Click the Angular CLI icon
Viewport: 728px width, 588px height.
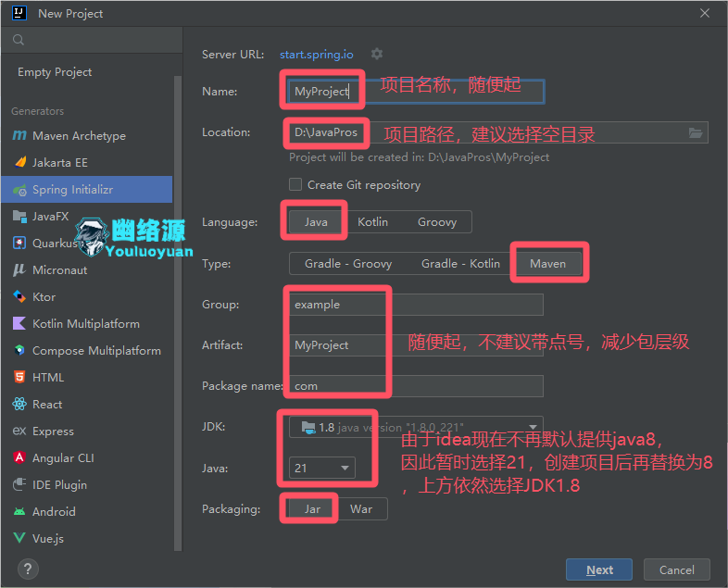pyautogui.click(x=19, y=457)
